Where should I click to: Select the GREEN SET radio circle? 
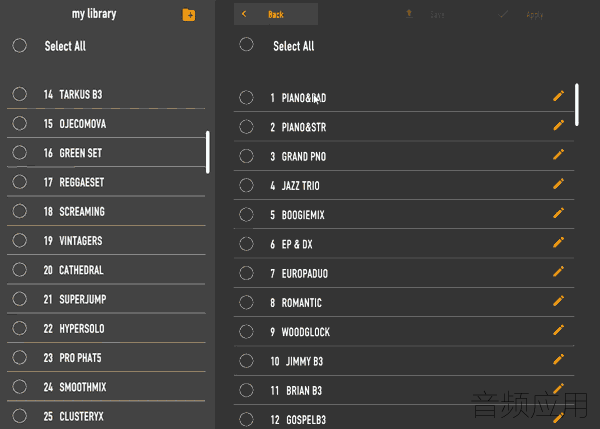coord(19,153)
